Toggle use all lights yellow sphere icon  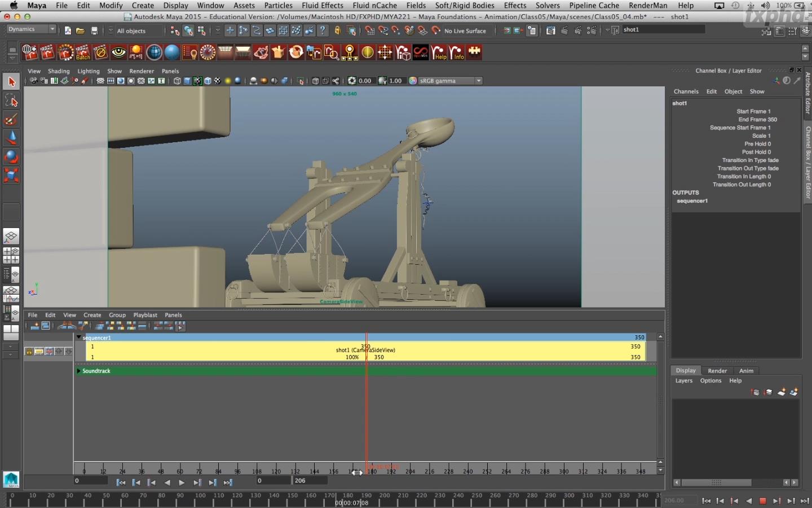click(228, 81)
